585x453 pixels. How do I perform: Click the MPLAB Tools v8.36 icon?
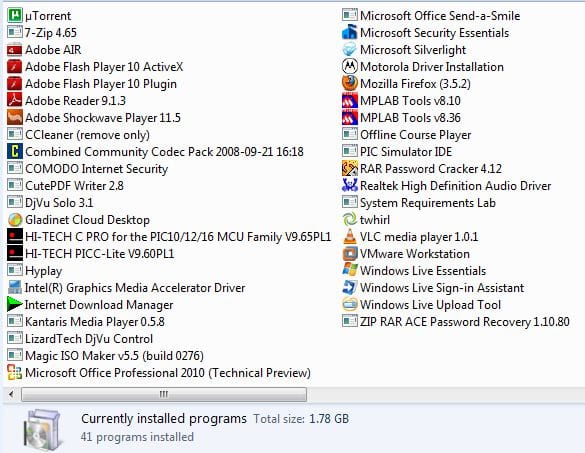click(x=350, y=118)
